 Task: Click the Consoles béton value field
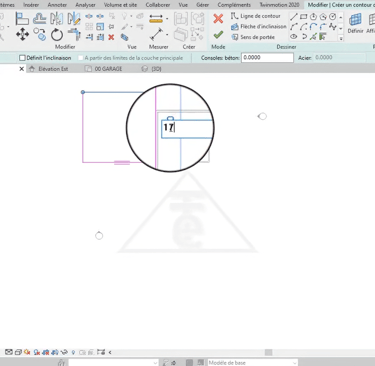[267, 58]
